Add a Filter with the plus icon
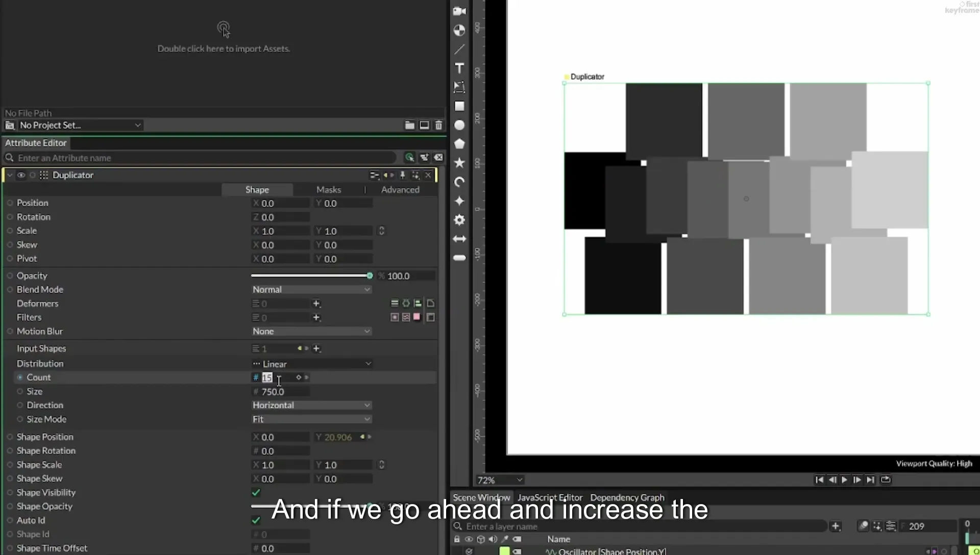This screenshot has width=980, height=555. tap(316, 317)
